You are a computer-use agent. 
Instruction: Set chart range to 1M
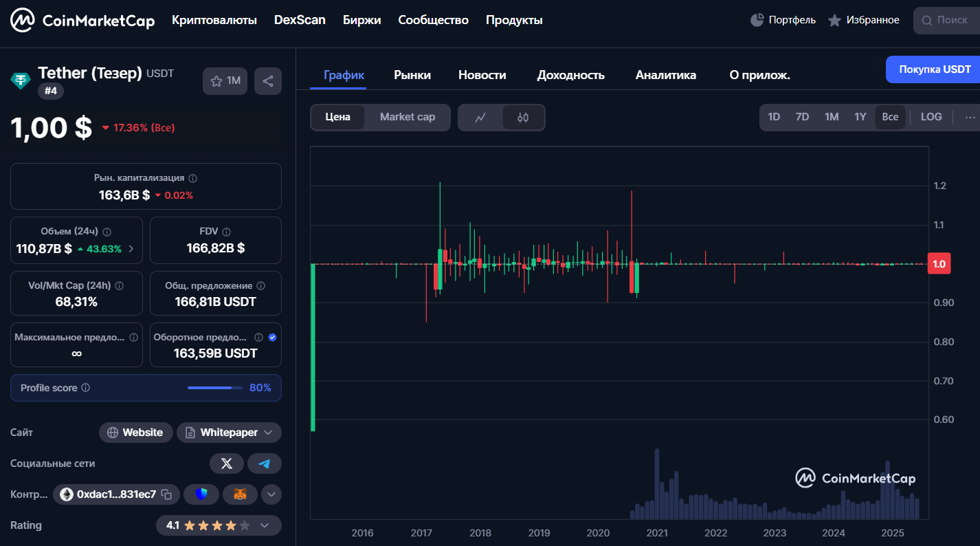point(832,117)
